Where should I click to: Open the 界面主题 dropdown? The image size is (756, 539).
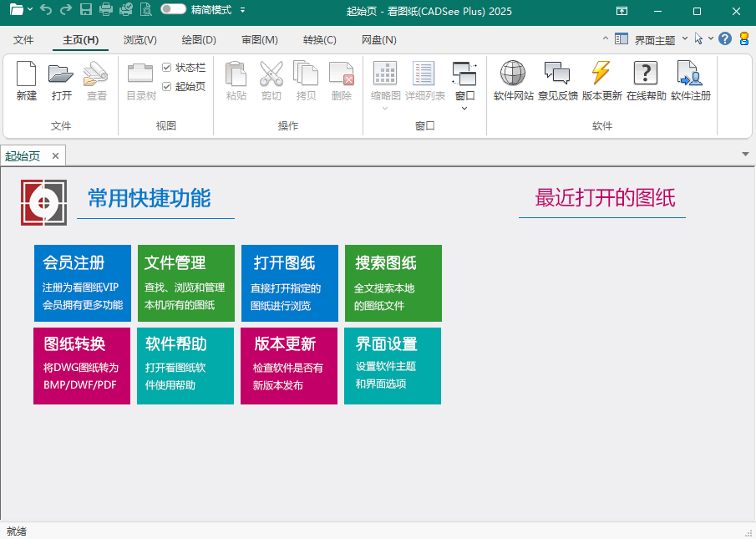(x=654, y=39)
